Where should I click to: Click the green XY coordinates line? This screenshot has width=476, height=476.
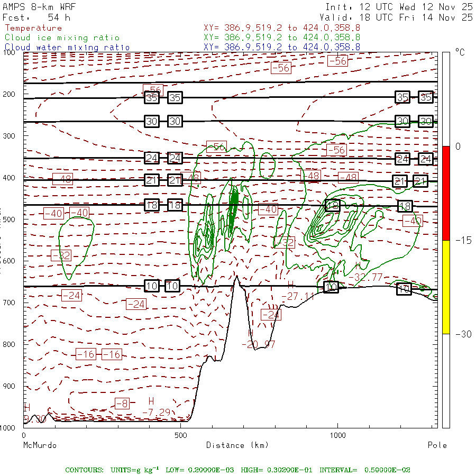click(x=282, y=38)
